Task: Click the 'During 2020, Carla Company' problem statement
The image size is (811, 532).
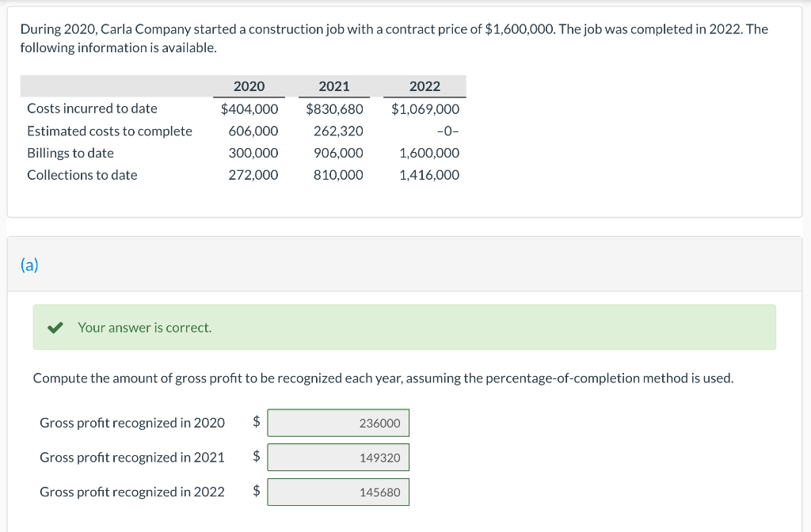Action: (x=394, y=38)
